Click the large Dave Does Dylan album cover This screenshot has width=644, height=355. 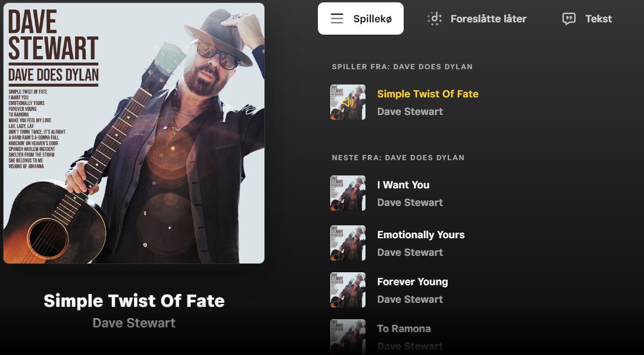(x=134, y=133)
